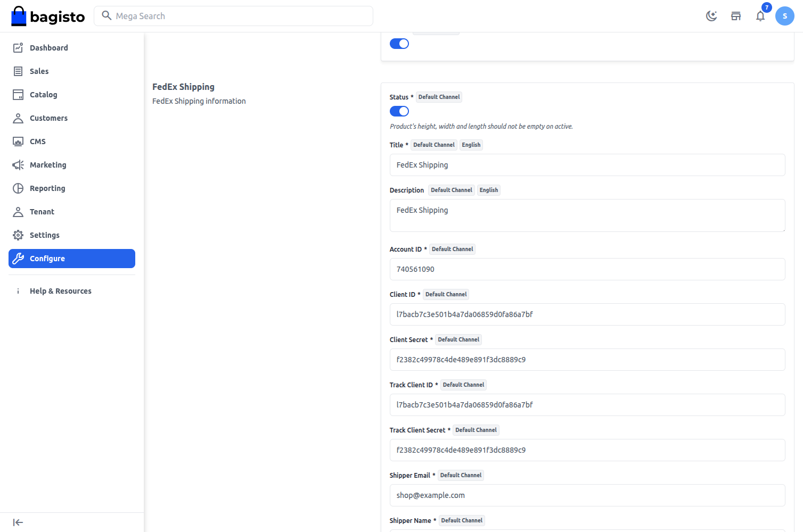Click the Client ID input field

[x=587, y=314]
